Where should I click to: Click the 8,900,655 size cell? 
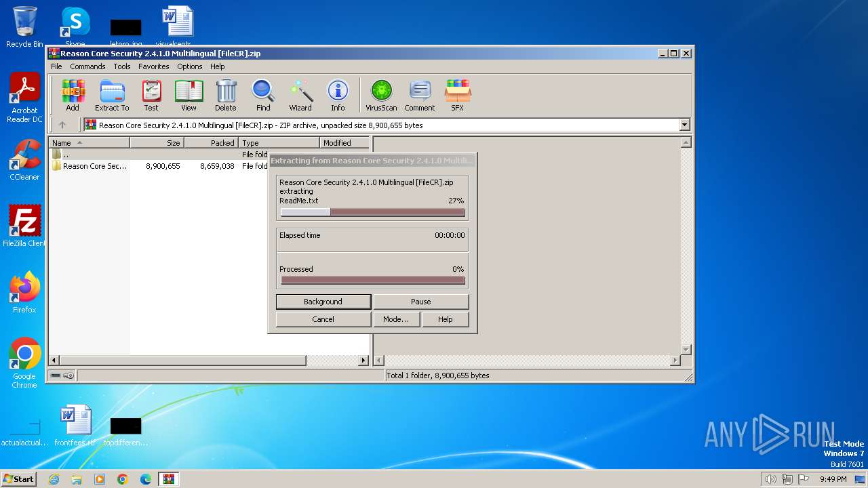[x=163, y=166]
